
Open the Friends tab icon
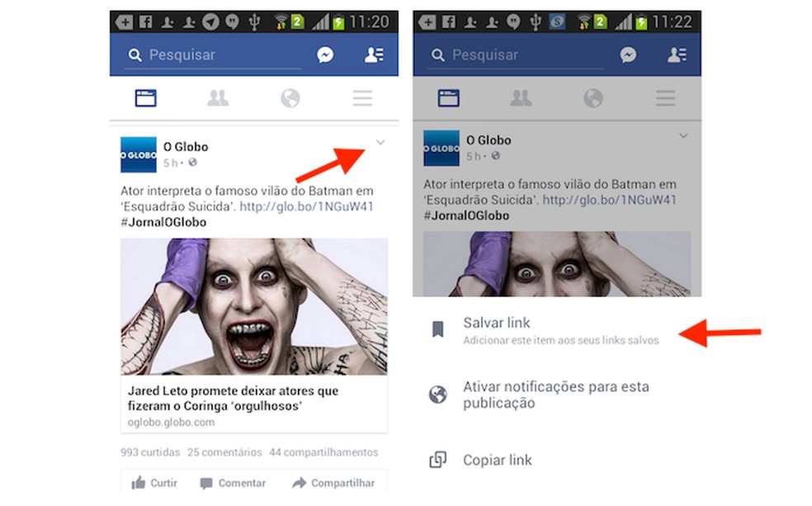pyautogui.click(x=218, y=97)
